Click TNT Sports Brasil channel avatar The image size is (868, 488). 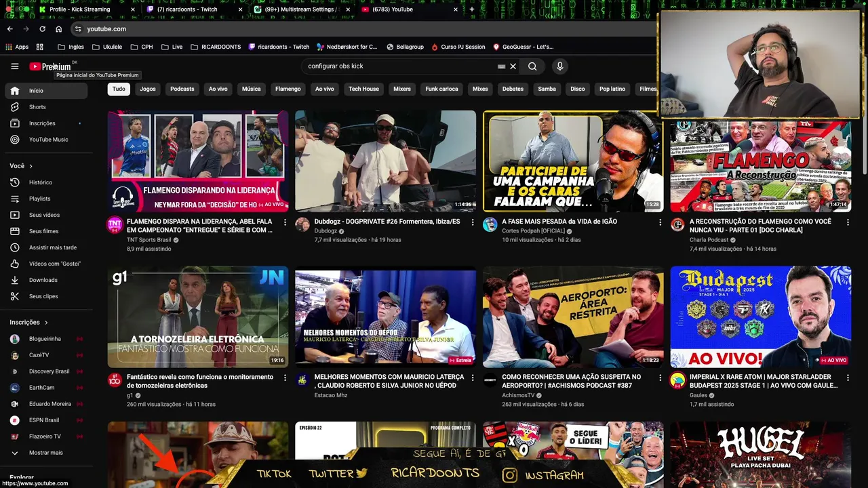coord(115,225)
